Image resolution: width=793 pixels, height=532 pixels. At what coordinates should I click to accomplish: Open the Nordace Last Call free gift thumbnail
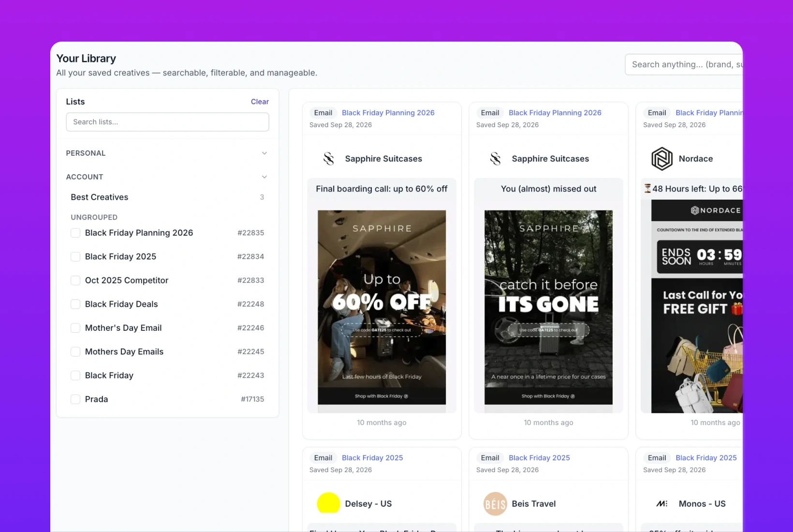[697, 306]
